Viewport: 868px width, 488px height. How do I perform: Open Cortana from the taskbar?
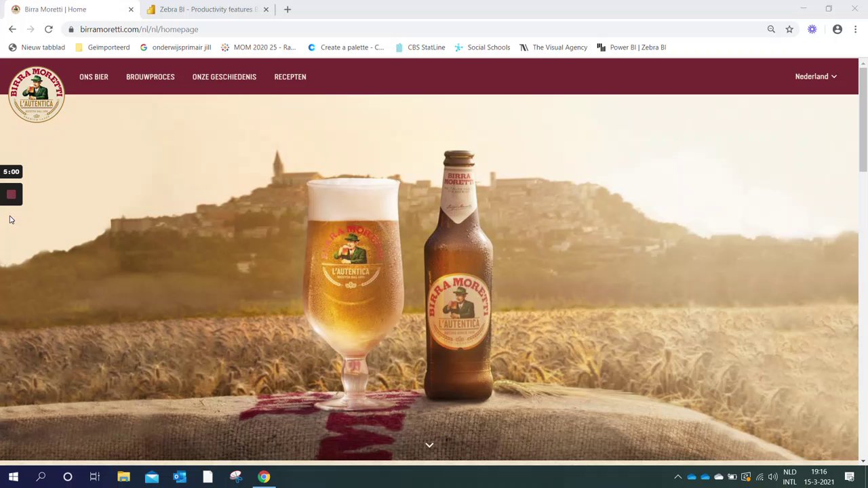(68, 477)
